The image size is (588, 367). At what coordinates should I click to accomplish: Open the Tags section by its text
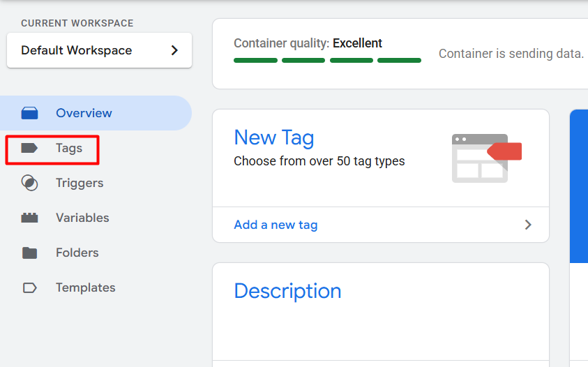click(69, 148)
